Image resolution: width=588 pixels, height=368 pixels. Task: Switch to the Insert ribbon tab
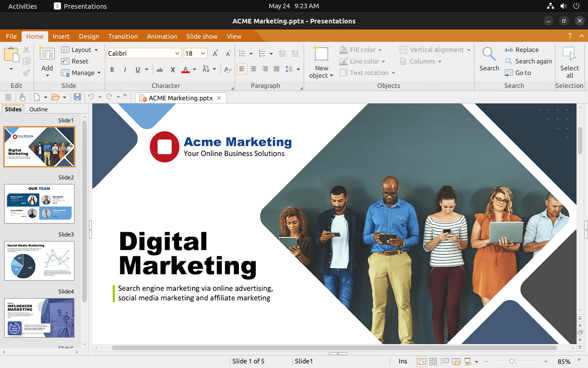click(x=61, y=36)
